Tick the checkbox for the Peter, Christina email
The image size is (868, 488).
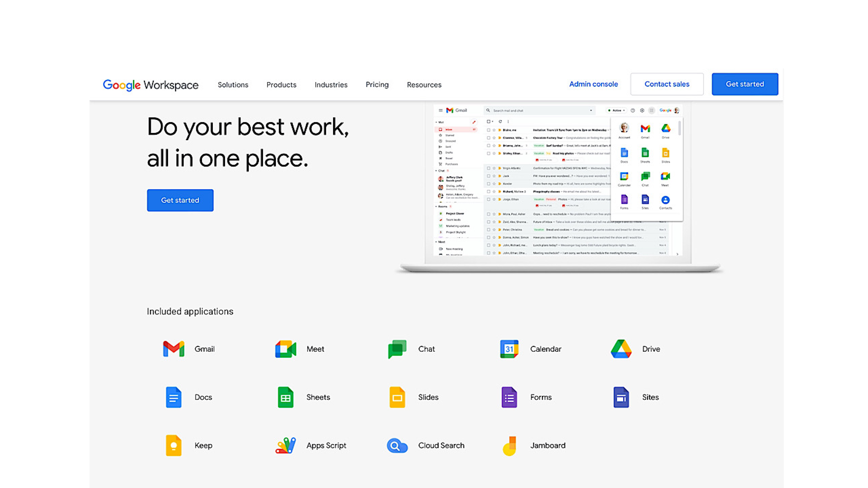pos(488,230)
